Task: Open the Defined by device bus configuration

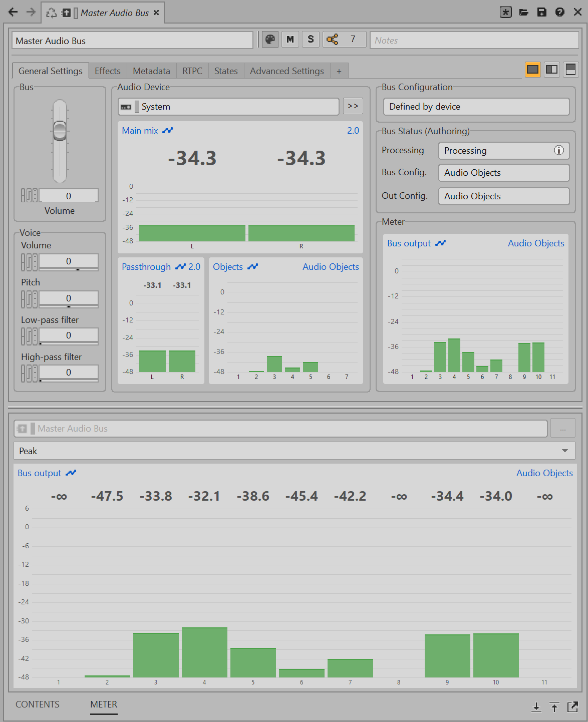Action: click(476, 107)
